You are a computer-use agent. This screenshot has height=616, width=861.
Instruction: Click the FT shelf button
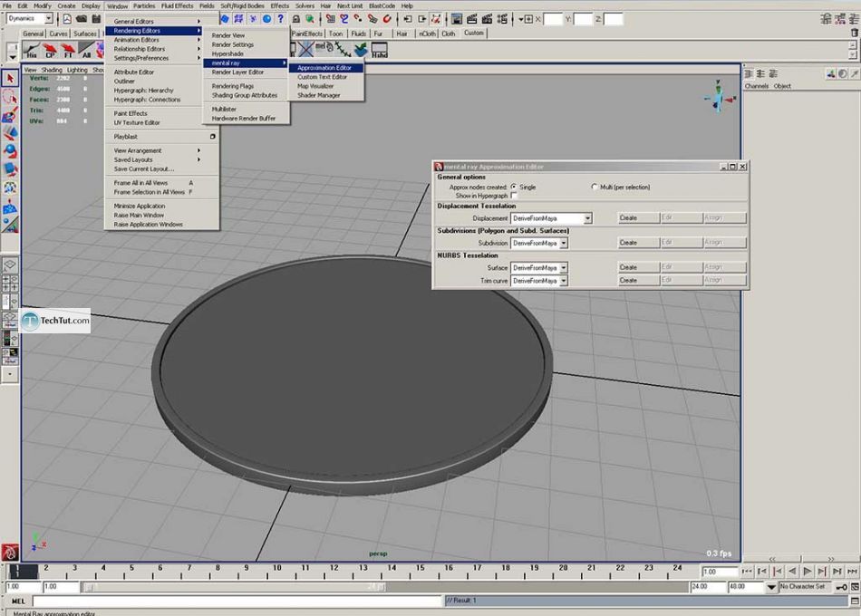(x=68, y=50)
